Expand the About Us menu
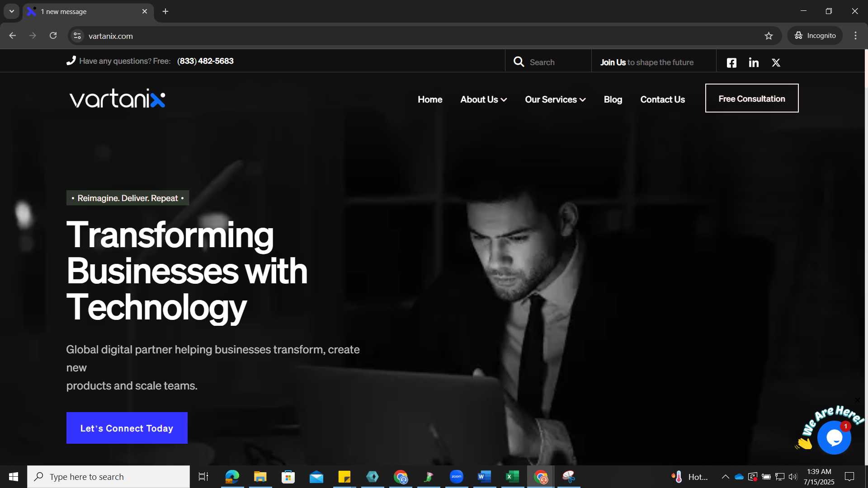Screen dimensions: 868x488 click(x=483, y=99)
